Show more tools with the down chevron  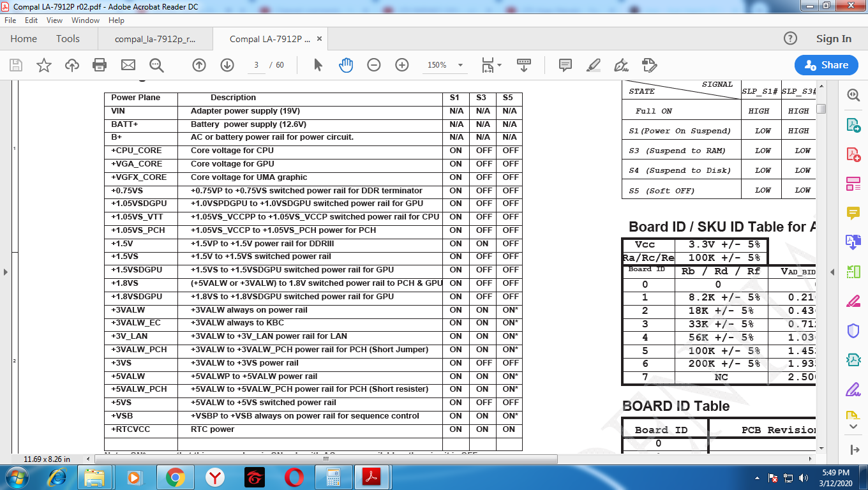(x=853, y=426)
